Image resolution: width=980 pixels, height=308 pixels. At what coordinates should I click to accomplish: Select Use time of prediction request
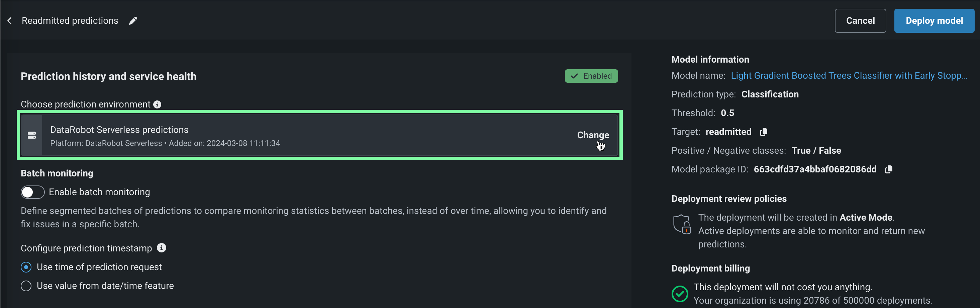26,267
